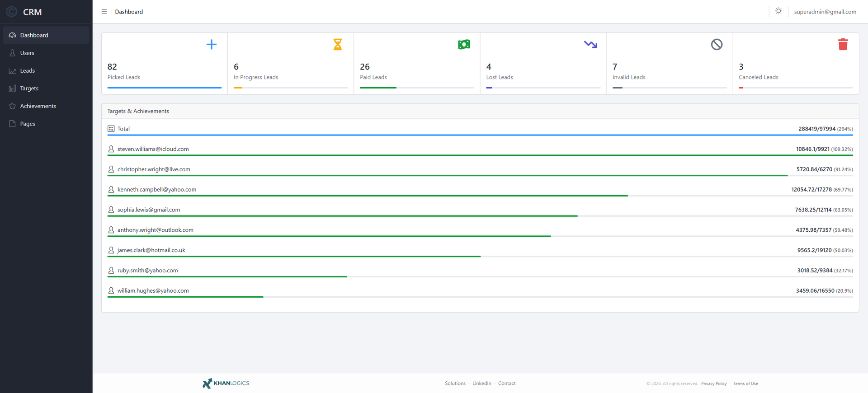Image resolution: width=868 pixels, height=393 pixels.
Task: Open Pages in the sidebar
Action: coord(46,123)
